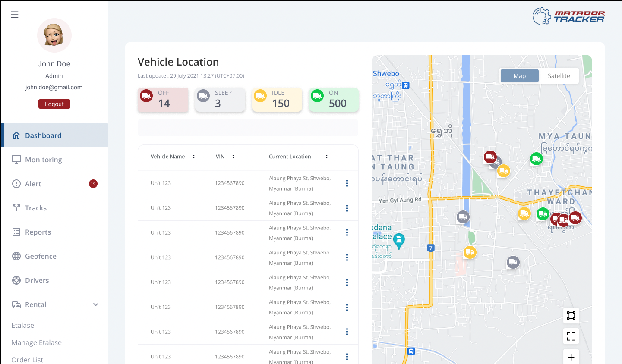Open three-dot menu for first vehicle row
The image size is (622, 364).
click(x=347, y=183)
